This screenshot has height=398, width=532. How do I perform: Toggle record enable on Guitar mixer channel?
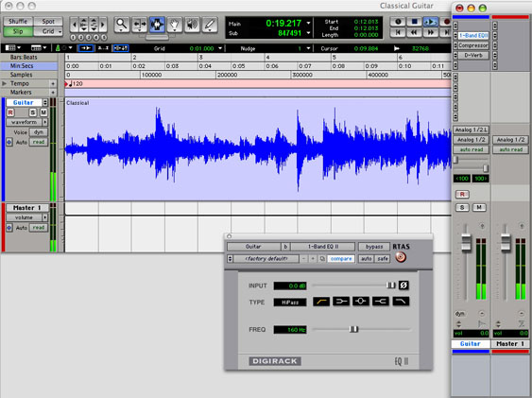462,194
